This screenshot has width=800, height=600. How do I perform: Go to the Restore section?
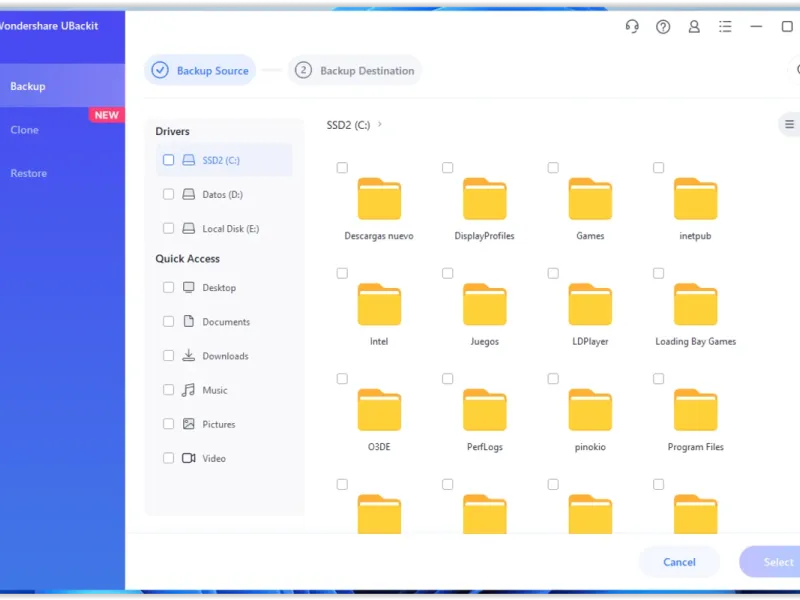[x=62, y=173]
